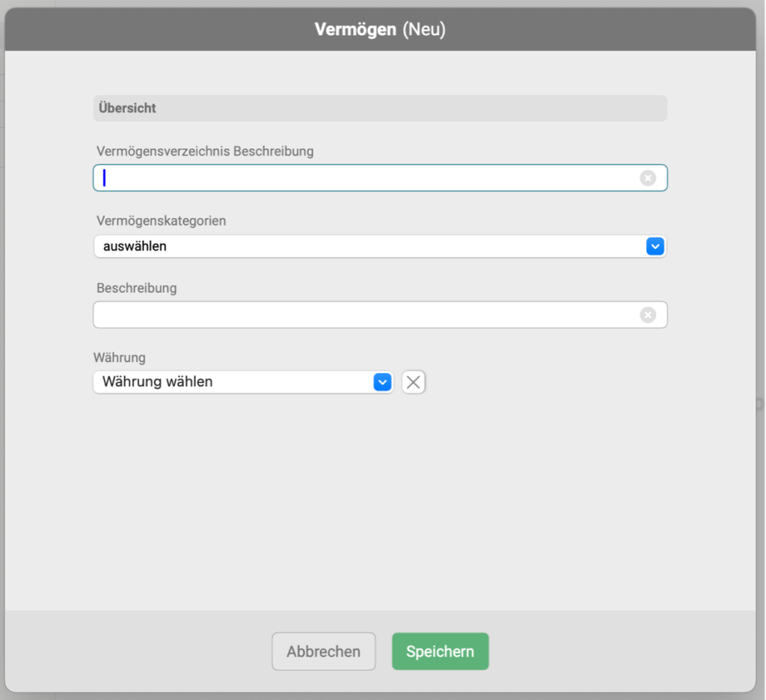Click the 'Vermögenskategorien' label

pos(162,221)
